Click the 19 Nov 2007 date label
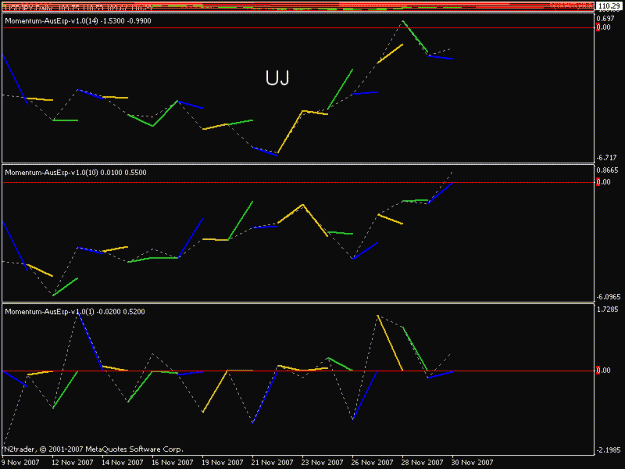The height and width of the screenshot is (469, 625). coord(222,462)
